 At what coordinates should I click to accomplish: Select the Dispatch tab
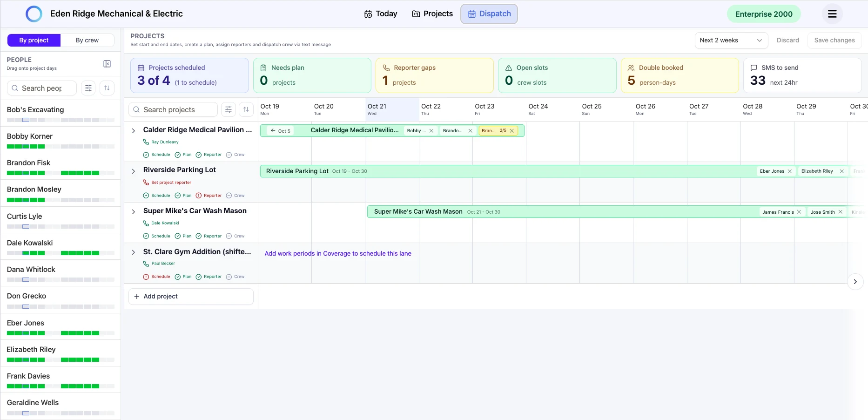pos(489,14)
